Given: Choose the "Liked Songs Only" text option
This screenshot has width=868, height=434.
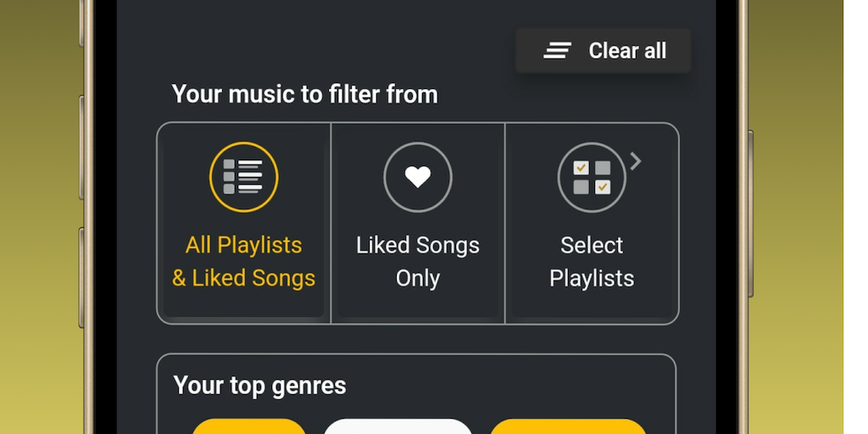Looking at the screenshot, I should (418, 261).
